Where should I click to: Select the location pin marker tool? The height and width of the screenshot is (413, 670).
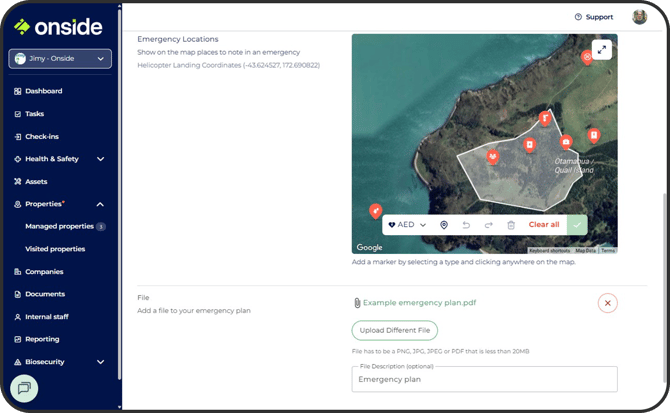[444, 225]
